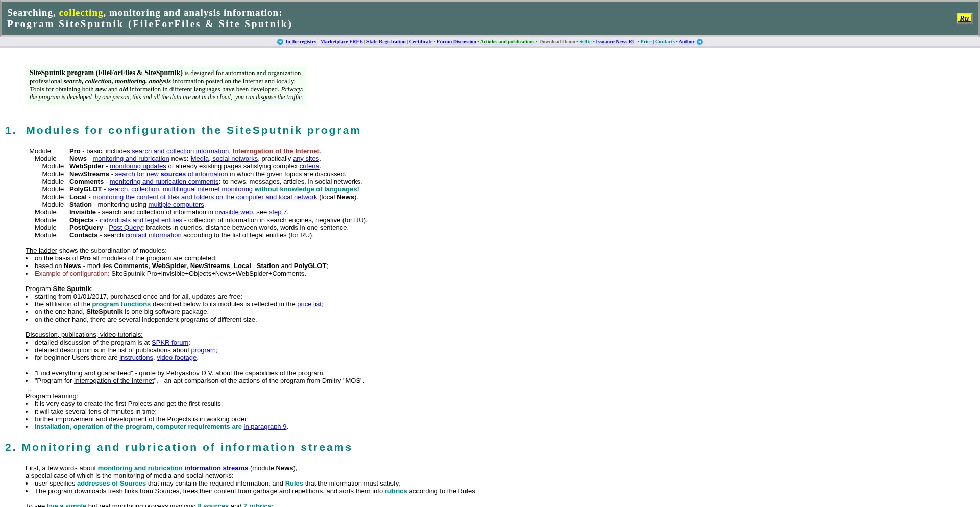Click the green 'Rules' text
This screenshot has width=980, height=507.
(x=294, y=484)
